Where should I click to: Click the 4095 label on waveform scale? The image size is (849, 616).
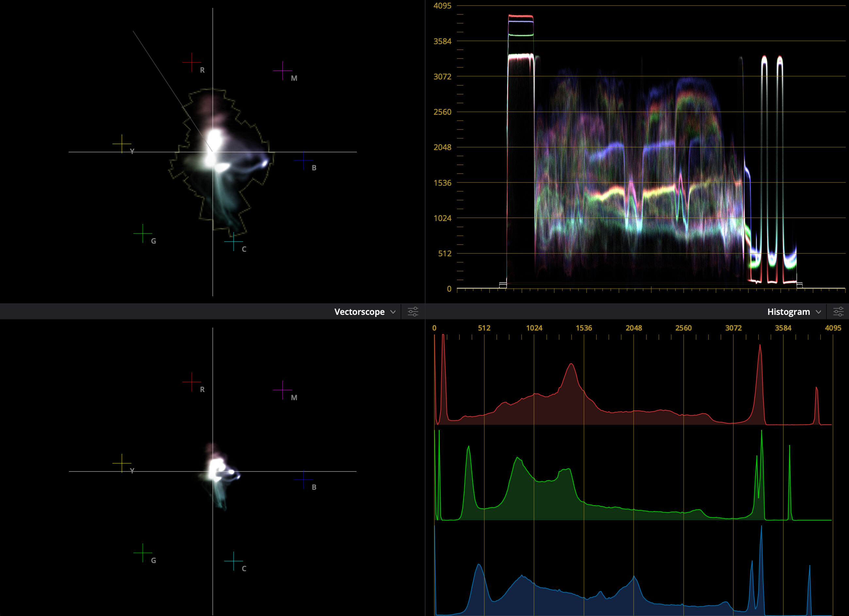click(442, 6)
